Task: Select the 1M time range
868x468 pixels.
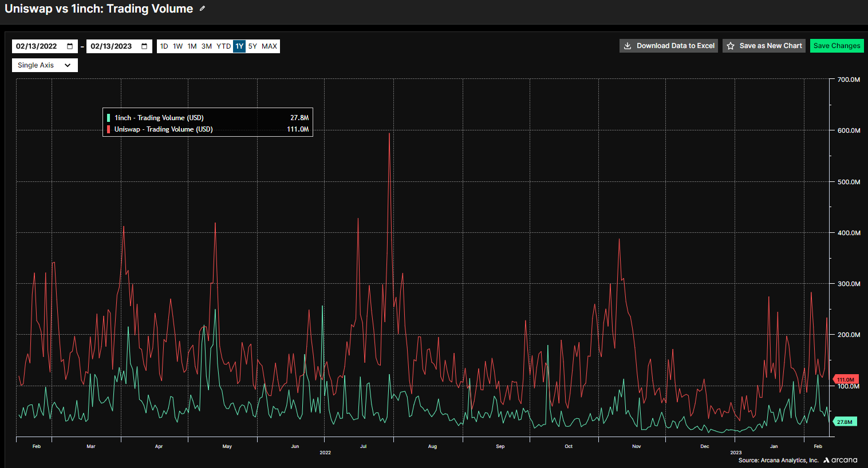Action: [192, 46]
